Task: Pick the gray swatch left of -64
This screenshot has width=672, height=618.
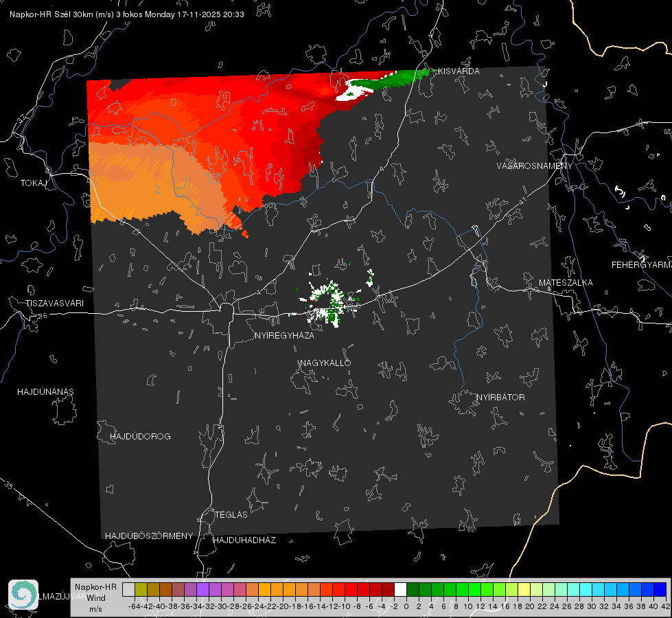Action: click(128, 590)
